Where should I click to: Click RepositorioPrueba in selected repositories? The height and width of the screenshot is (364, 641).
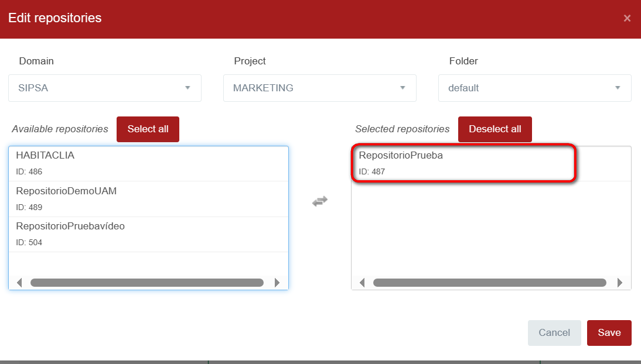click(x=464, y=163)
